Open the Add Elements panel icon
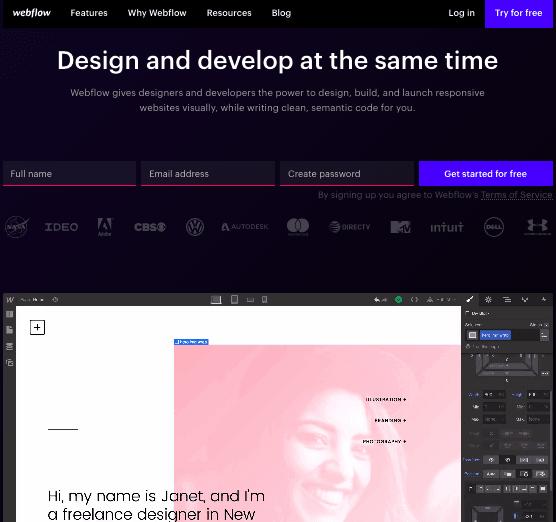The image size is (556, 522). (x=10, y=315)
